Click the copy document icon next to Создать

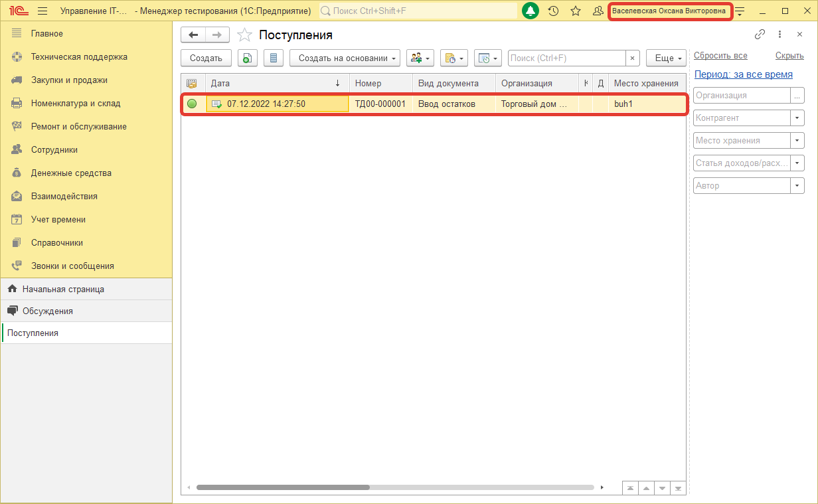click(247, 58)
